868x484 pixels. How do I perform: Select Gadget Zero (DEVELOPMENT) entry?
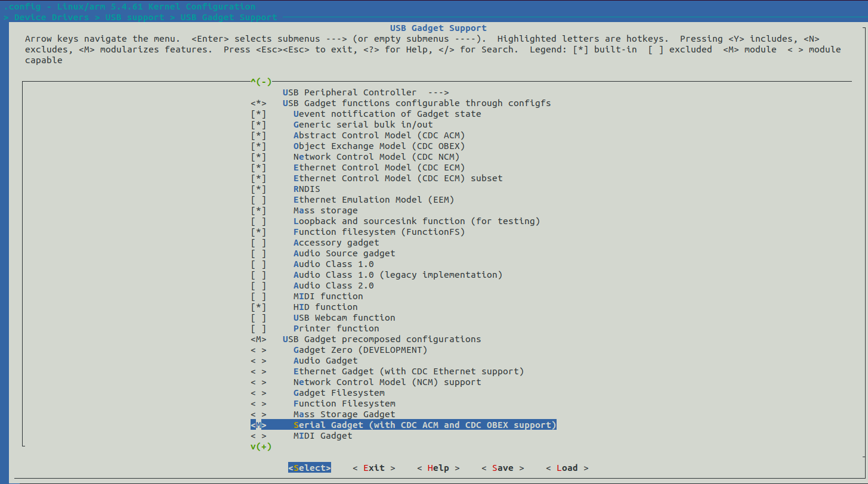coord(360,350)
